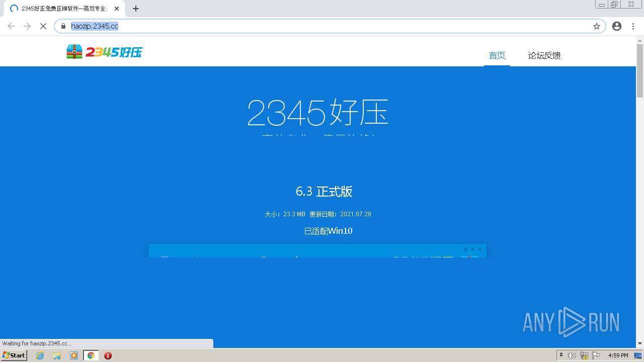Click the page scrollbar up arrow
Viewport: 644px width, 362px height.
pyautogui.click(x=640, y=40)
